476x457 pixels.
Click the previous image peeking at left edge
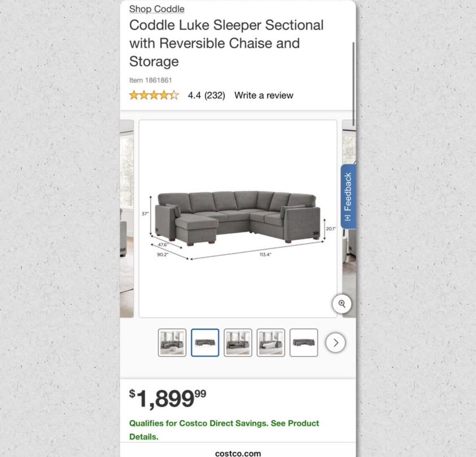click(x=127, y=219)
